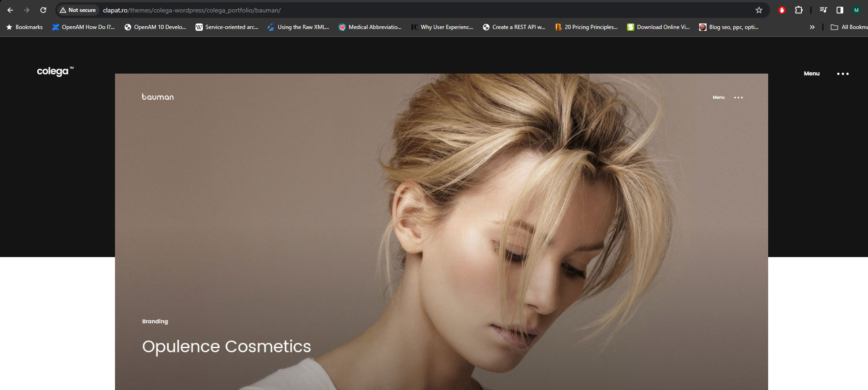
Task: Open OpenAM 10 Develo... bookmark
Action: pyautogui.click(x=155, y=27)
